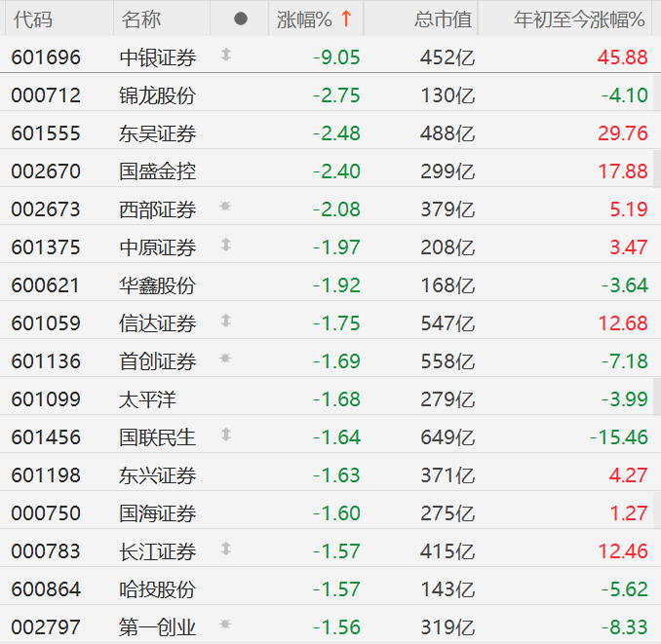The height and width of the screenshot is (644, 661).
Task: Sort by the 名称 column header
Action: coord(141,19)
